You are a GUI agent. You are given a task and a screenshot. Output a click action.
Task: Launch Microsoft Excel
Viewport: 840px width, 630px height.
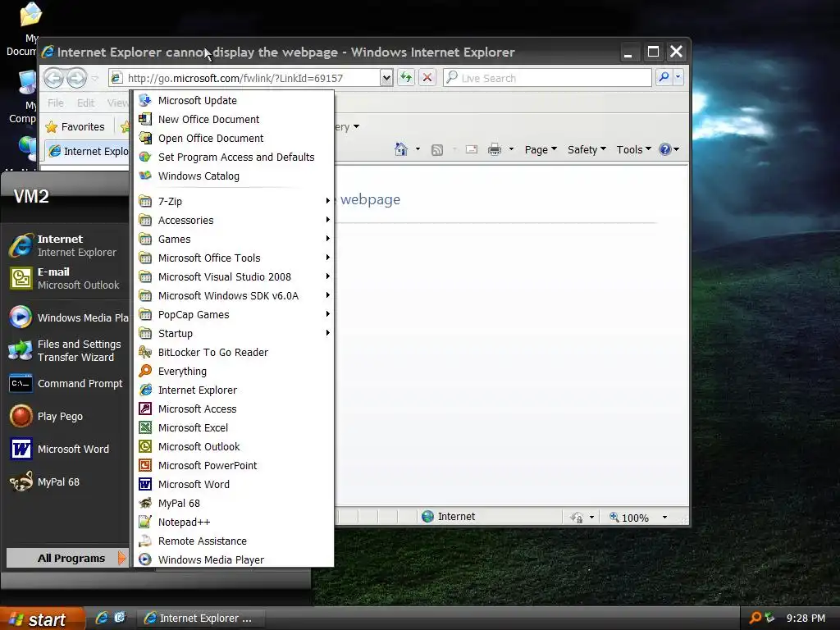tap(234, 427)
